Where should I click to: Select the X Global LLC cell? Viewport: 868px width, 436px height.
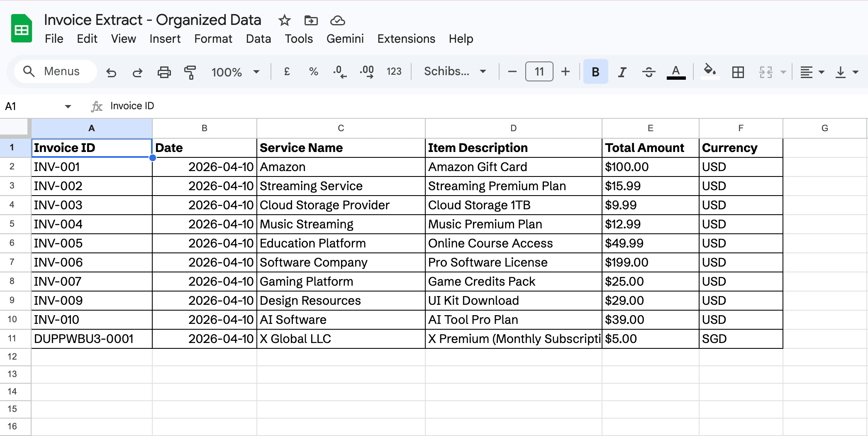pos(341,339)
